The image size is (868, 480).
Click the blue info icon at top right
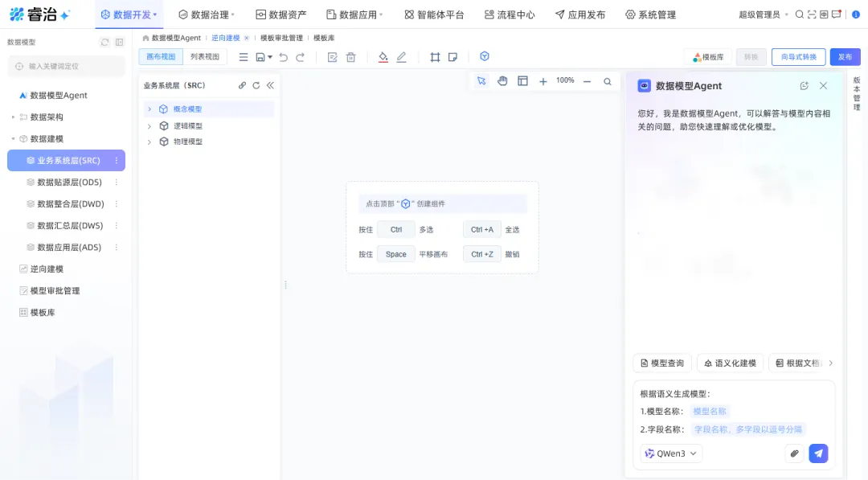tap(856, 14)
